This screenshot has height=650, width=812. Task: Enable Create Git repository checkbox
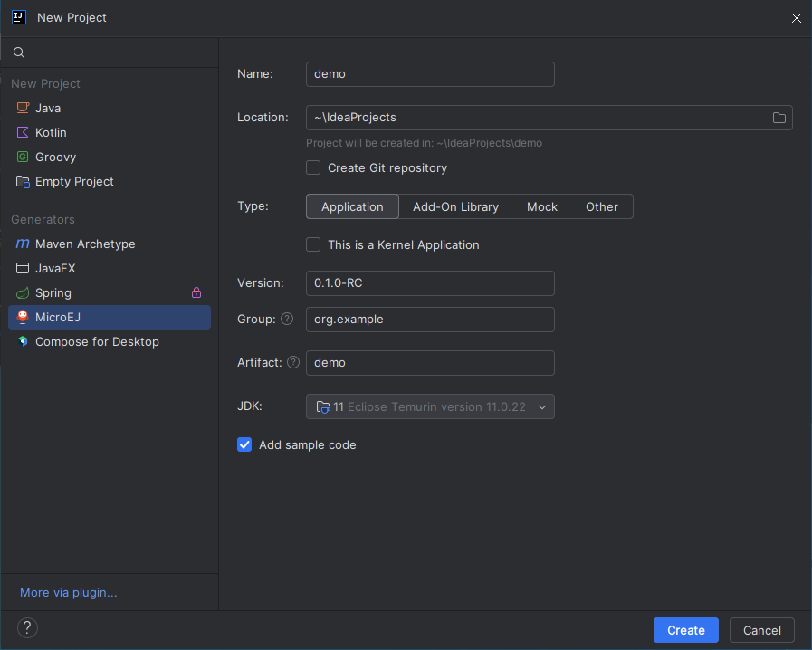[x=313, y=167]
